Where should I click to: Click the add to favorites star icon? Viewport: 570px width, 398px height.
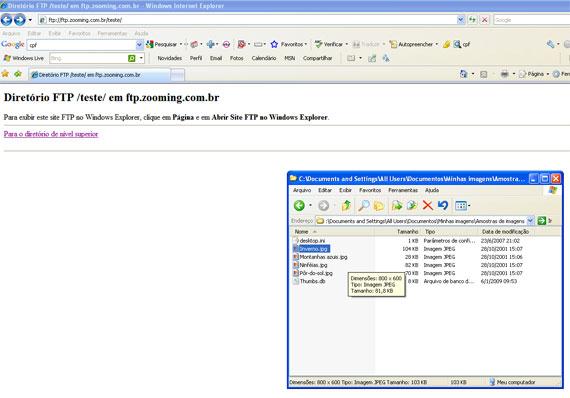click(x=18, y=74)
